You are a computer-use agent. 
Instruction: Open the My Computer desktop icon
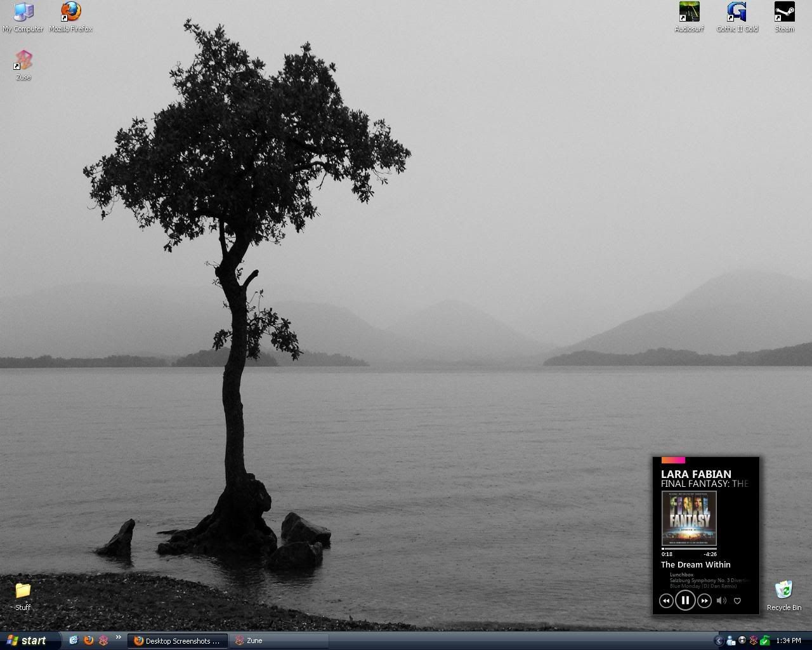(23, 17)
